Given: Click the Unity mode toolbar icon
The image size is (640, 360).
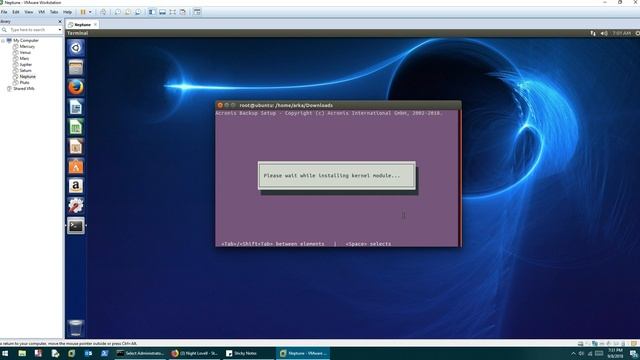Looking at the screenshot, I should click(182, 12).
